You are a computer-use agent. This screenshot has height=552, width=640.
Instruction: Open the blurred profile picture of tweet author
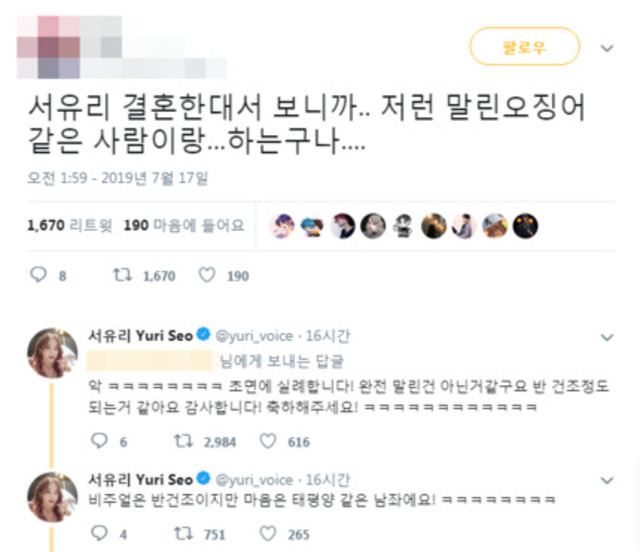(x=49, y=47)
